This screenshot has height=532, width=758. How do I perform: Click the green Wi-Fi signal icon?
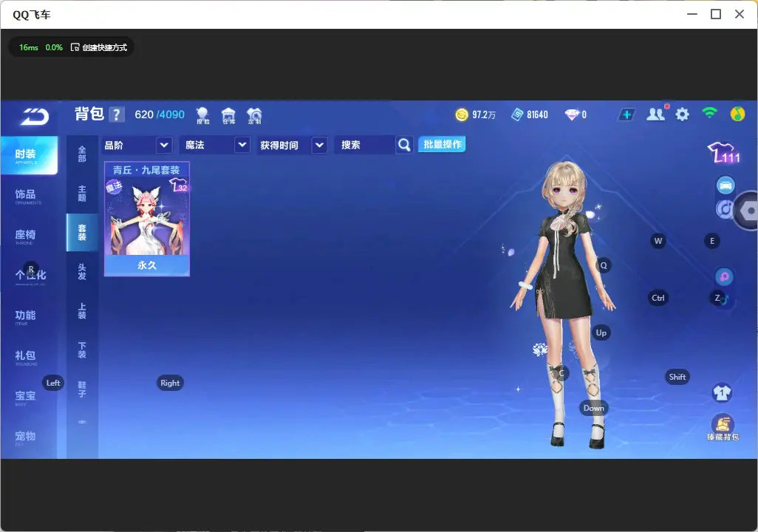(x=709, y=113)
